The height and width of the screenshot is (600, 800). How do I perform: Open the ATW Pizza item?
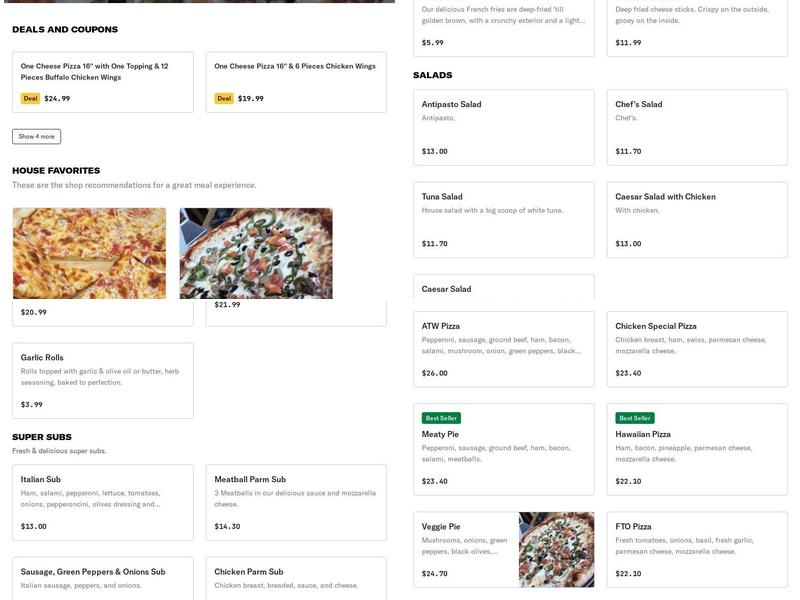coord(503,349)
